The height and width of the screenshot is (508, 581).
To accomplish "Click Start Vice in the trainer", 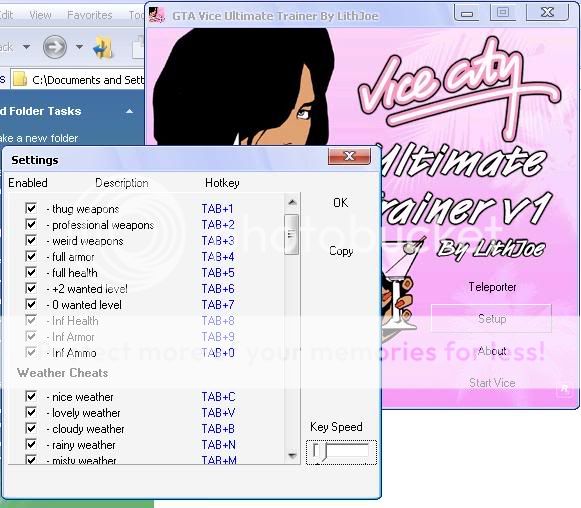I will [492, 383].
